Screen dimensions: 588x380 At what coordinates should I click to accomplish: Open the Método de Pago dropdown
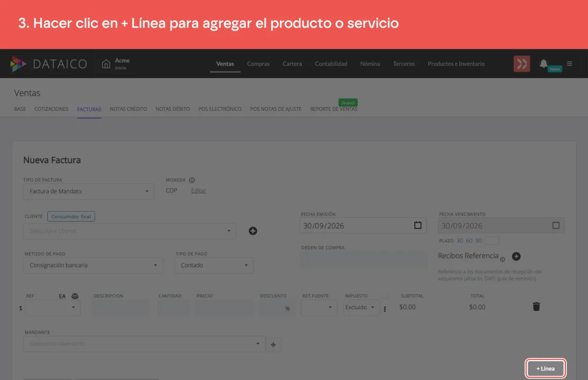(93, 265)
